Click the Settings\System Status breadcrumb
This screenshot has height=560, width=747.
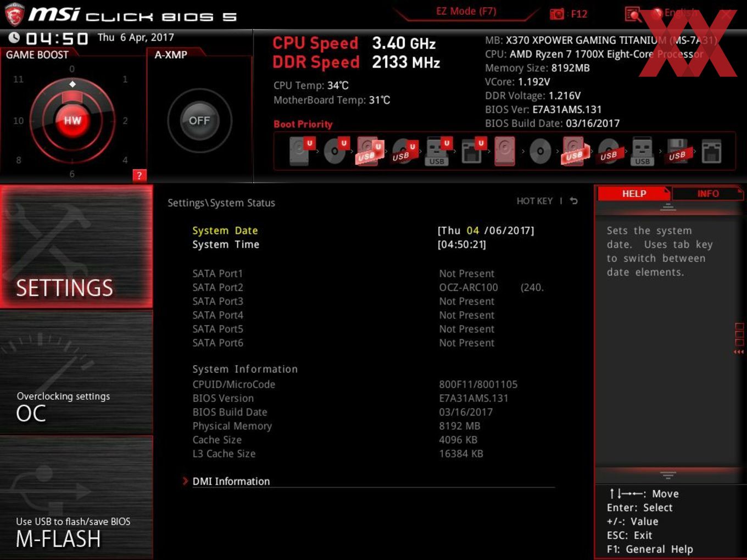tap(221, 203)
